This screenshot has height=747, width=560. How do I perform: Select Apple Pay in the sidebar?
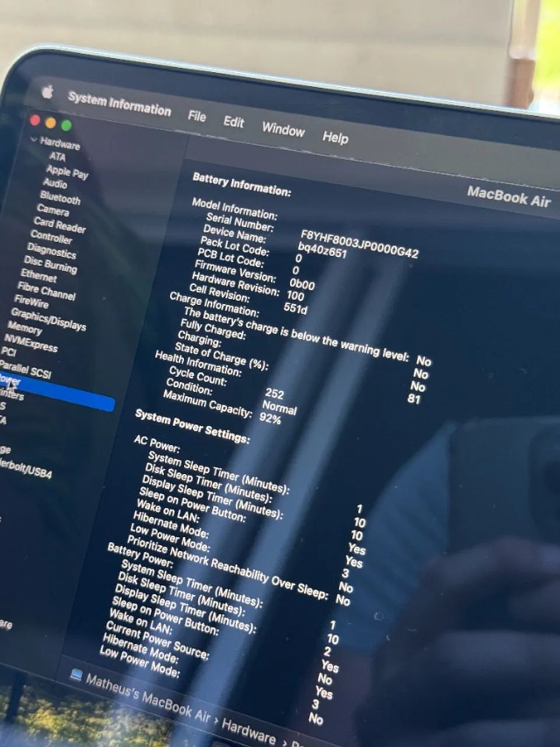(67, 172)
